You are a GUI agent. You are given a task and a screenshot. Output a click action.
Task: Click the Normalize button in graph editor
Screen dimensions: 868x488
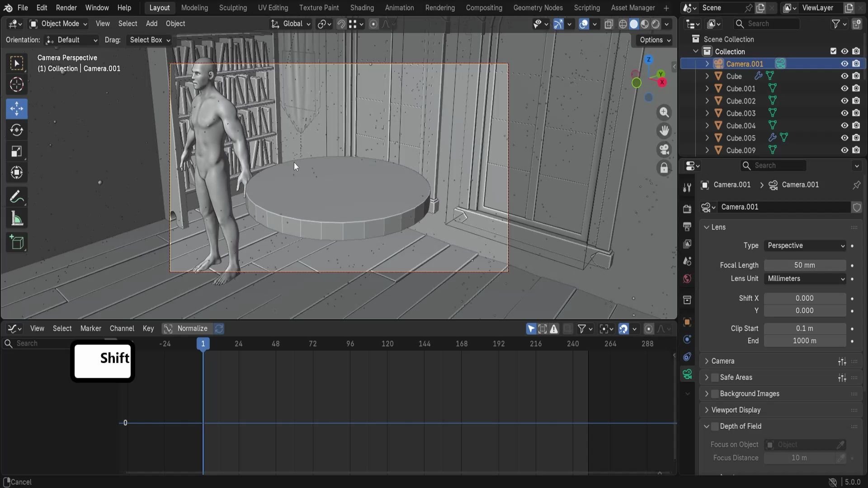[x=192, y=328]
